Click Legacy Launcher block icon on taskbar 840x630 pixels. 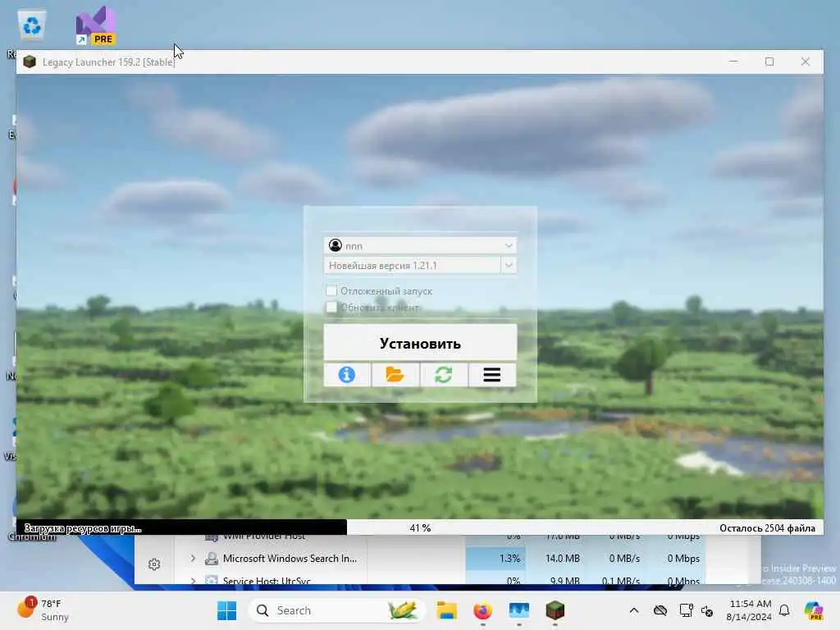tap(555, 610)
